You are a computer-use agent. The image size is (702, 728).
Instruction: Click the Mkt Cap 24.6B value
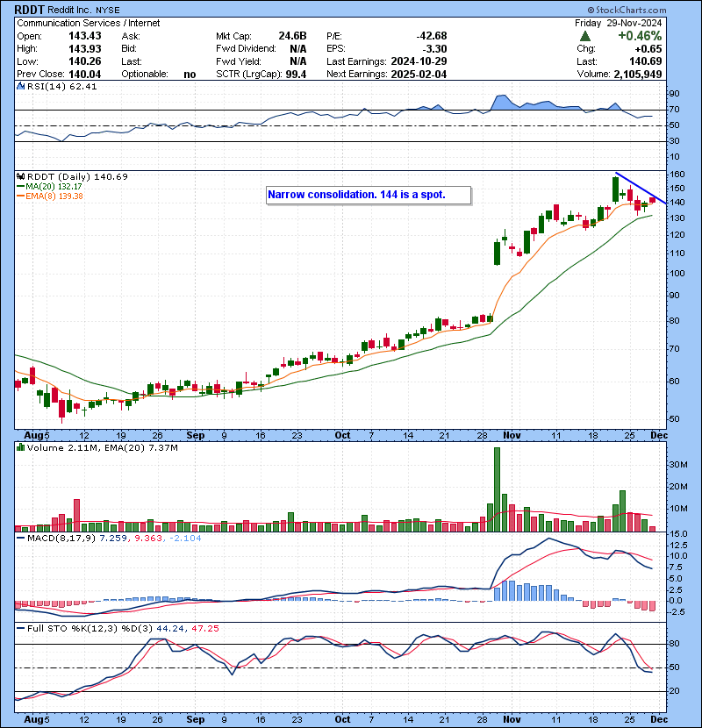[x=292, y=36]
